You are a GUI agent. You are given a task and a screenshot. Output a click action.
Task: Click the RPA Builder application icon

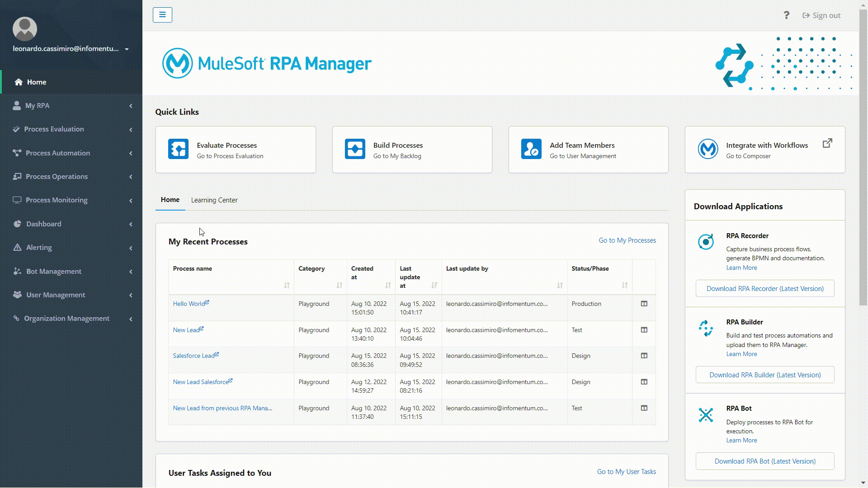tap(706, 328)
